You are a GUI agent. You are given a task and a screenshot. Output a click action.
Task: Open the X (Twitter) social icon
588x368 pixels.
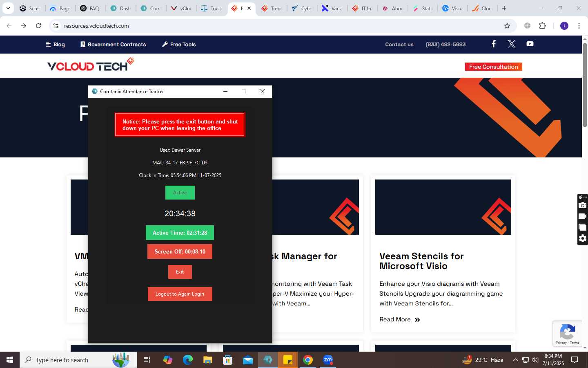511,44
